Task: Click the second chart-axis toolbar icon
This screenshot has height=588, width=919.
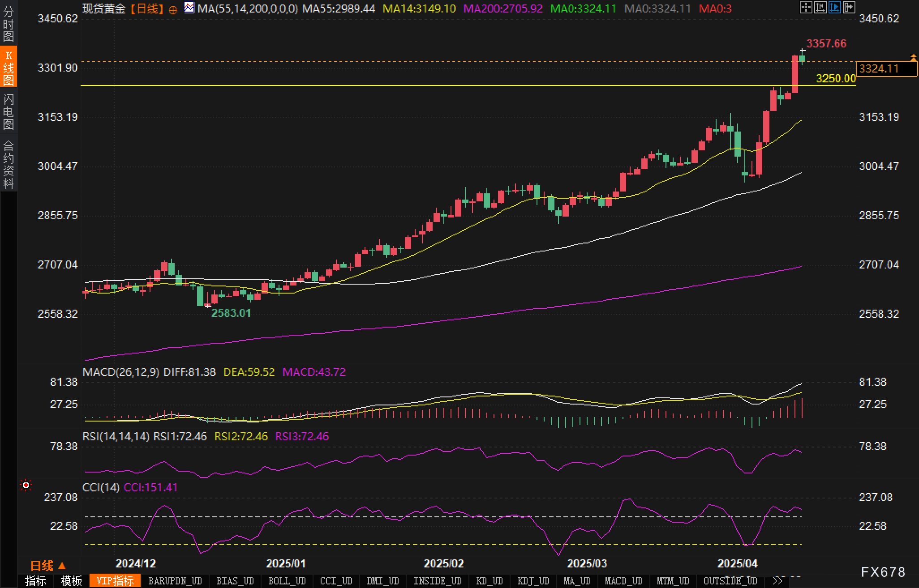Action: point(820,7)
